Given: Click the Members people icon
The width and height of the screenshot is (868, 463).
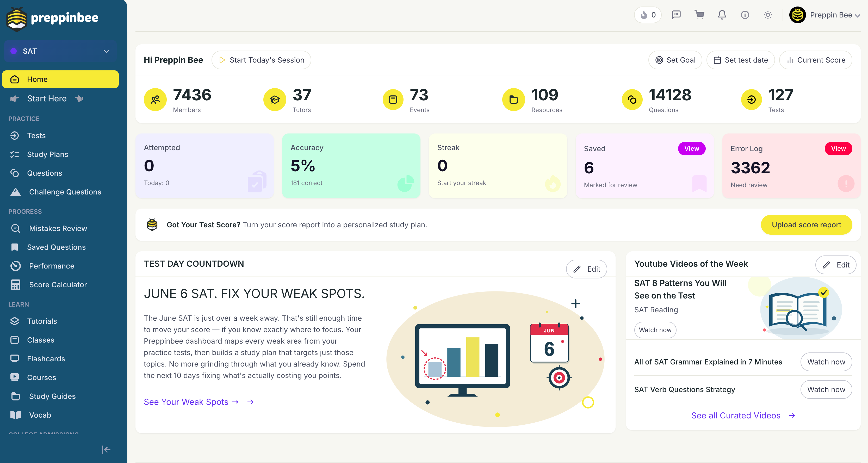Looking at the screenshot, I should 155,100.
